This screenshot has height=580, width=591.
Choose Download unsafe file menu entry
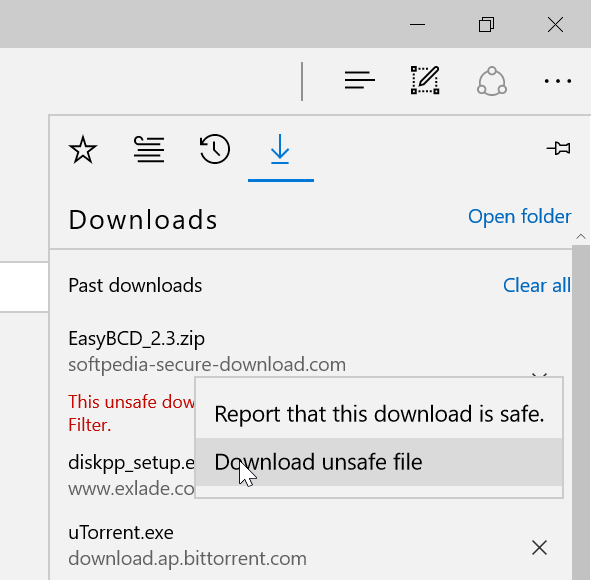point(379,462)
